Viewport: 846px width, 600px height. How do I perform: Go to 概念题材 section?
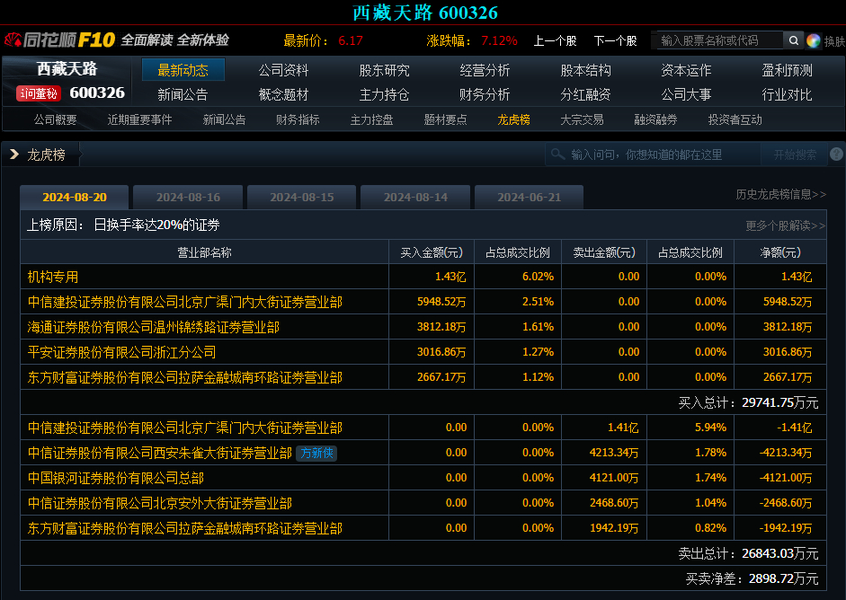283,95
